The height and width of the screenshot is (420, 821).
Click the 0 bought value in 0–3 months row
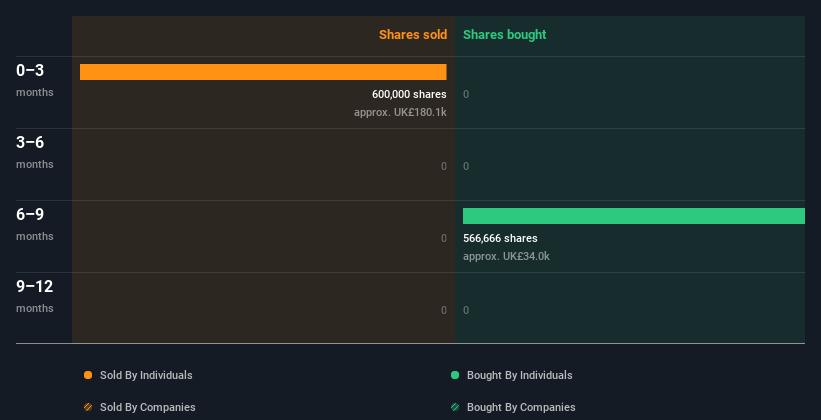pos(466,94)
